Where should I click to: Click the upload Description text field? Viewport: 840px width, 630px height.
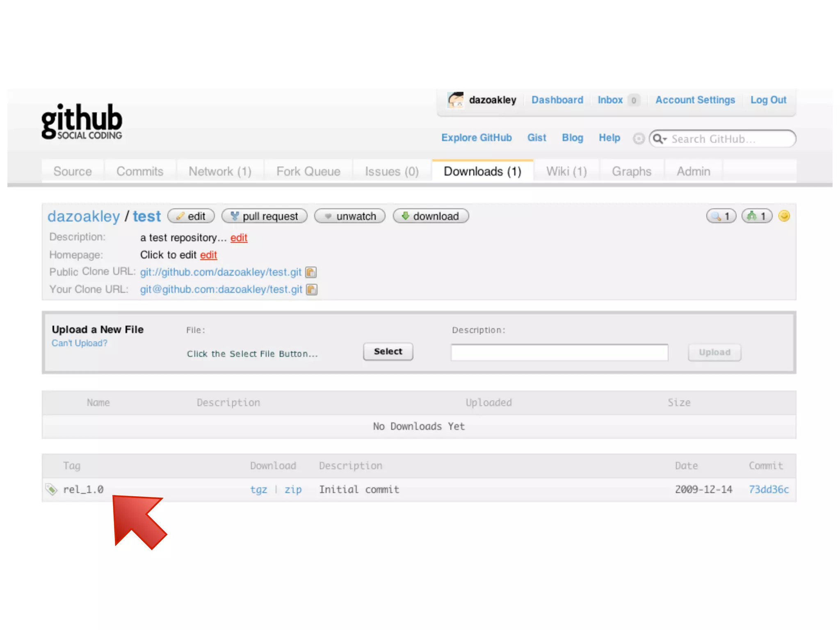tap(559, 352)
